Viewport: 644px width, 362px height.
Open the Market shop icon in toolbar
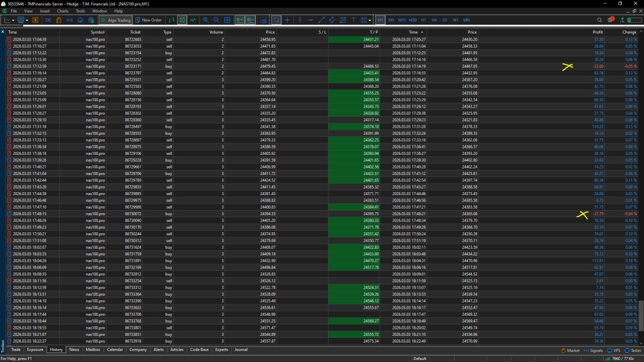(59, 20)
